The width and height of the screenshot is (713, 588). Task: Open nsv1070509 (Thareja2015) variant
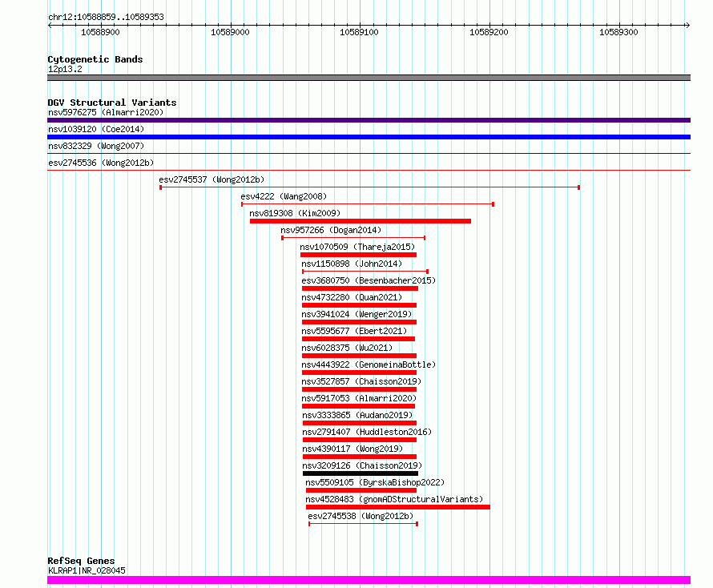pyautogui.click(x=357, y=247)
